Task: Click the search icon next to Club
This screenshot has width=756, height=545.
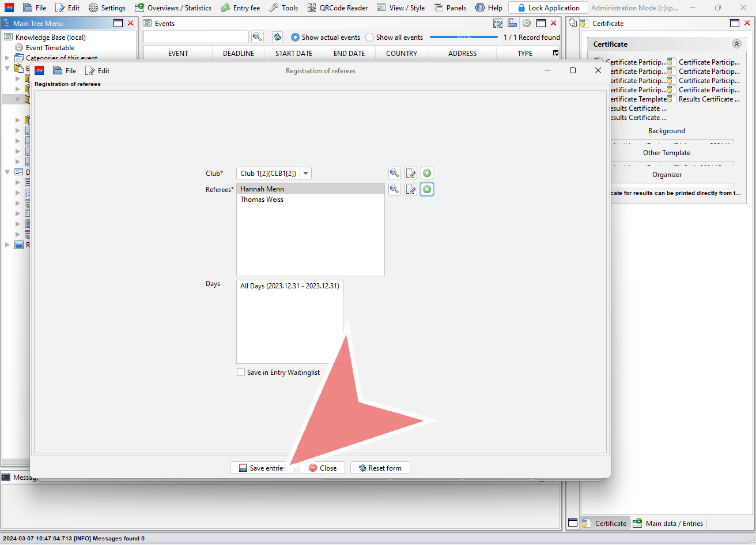Action: pos(394,173)
